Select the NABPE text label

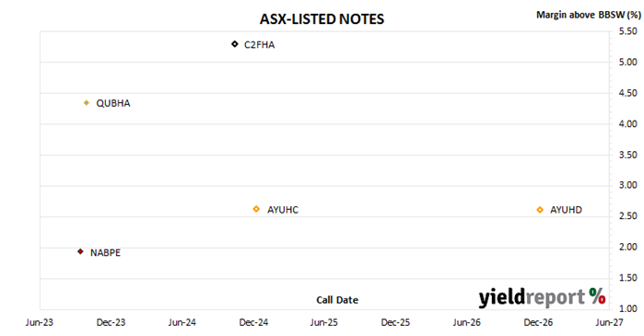pyautogui.click(x=106, y=253)
